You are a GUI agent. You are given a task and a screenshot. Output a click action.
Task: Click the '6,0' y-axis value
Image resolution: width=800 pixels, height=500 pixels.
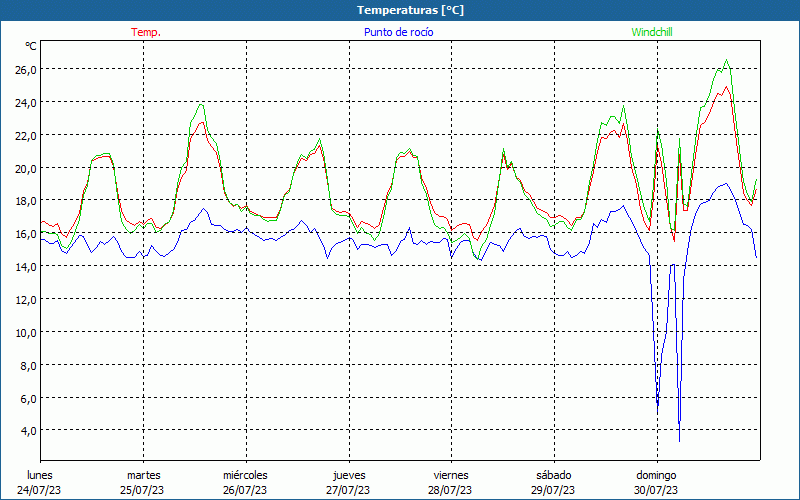[28, 398]
